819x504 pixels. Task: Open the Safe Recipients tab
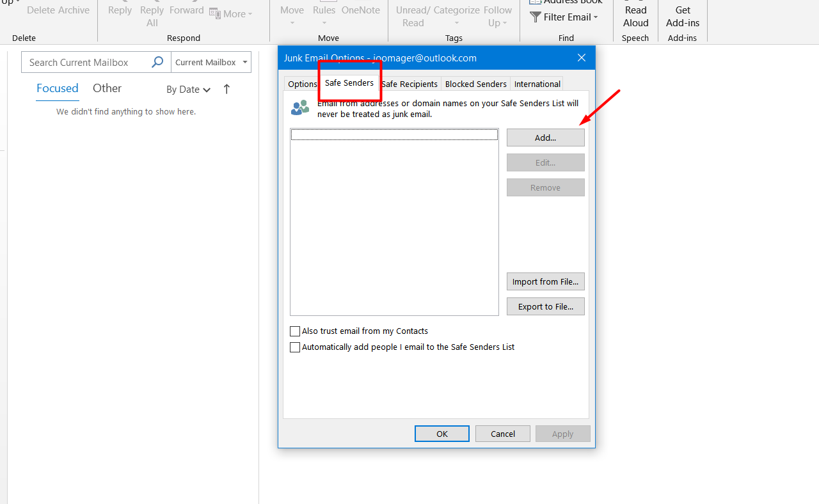[409, 84]
